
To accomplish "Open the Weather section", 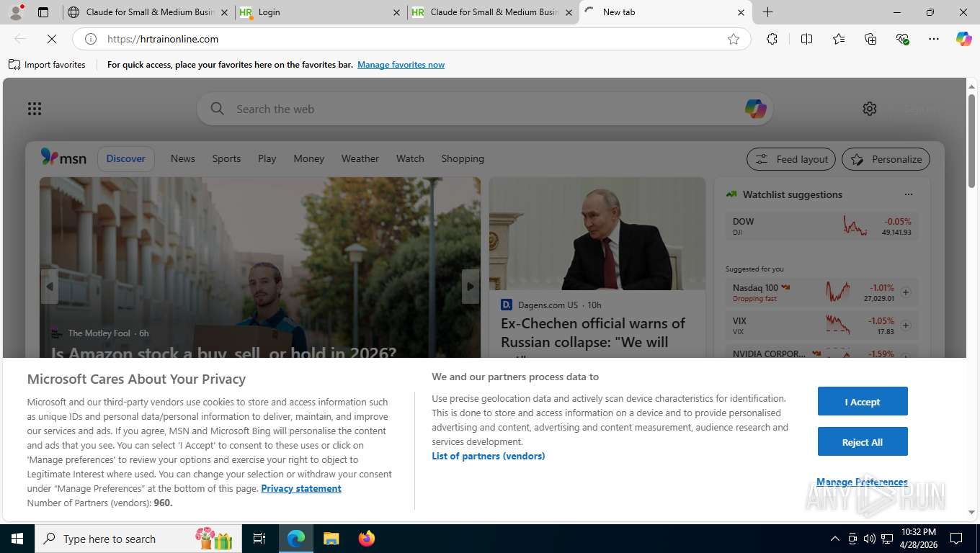I will [360, 158].
